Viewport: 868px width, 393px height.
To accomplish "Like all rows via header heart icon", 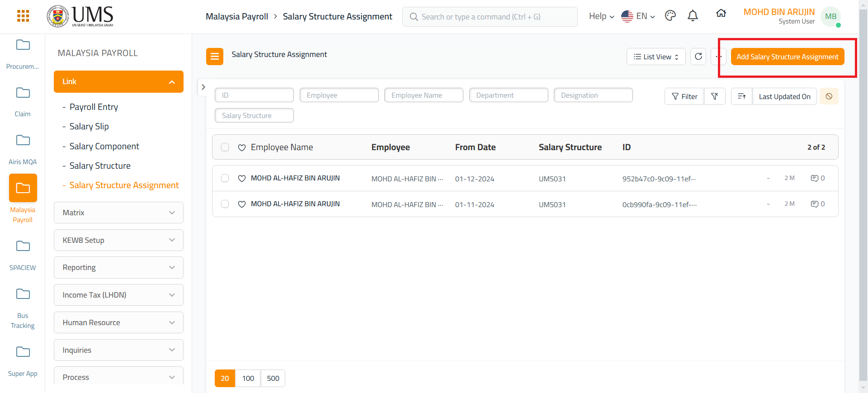I will [x=242, y=147].
